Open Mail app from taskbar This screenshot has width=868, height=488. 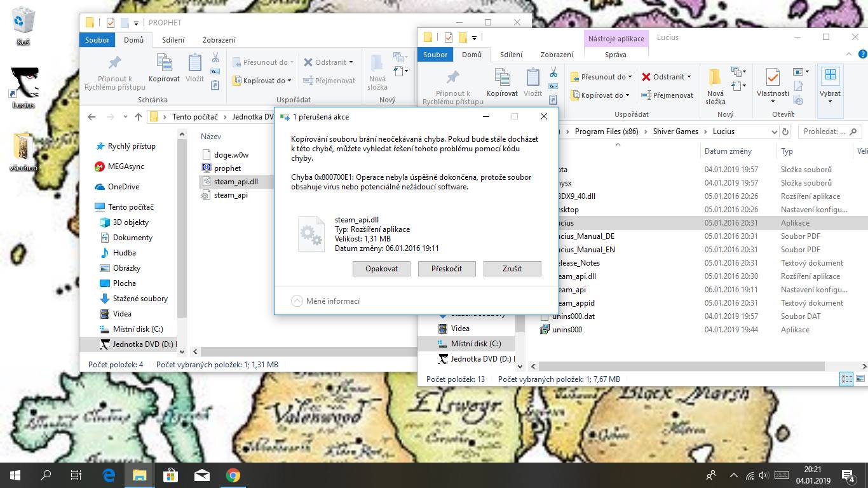point(202,475)
